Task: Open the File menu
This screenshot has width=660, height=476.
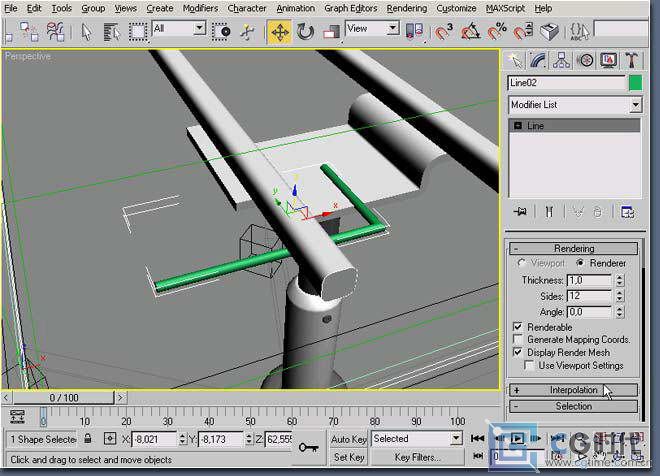Action: pos(11,8)
